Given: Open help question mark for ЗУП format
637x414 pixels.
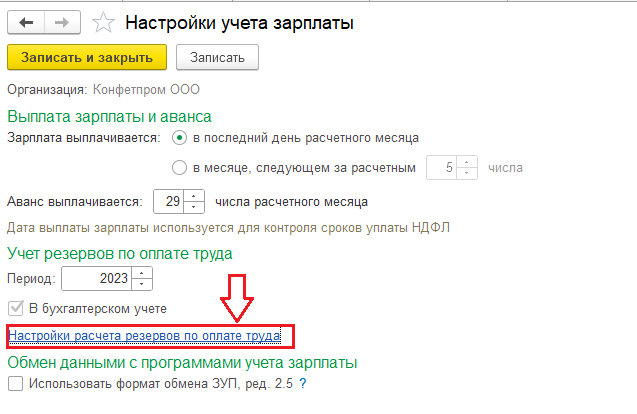Looking at the screenshot, I should click(303, 383).
